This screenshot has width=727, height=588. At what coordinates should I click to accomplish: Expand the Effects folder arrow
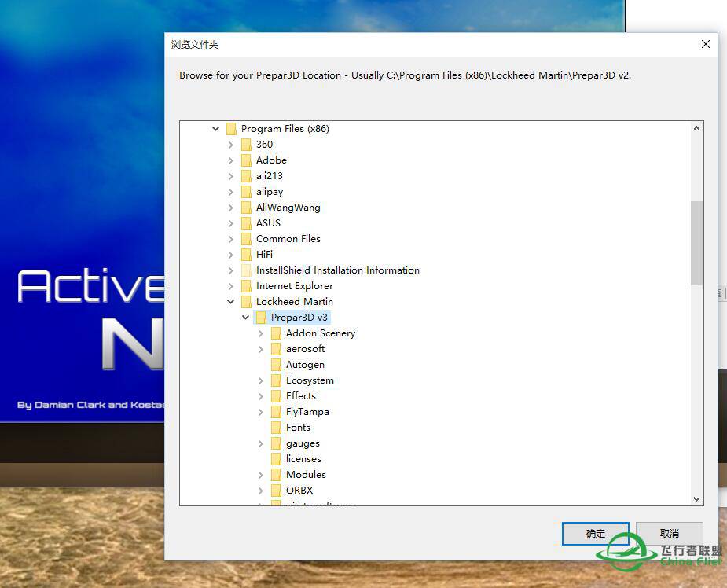click(261, 396)
